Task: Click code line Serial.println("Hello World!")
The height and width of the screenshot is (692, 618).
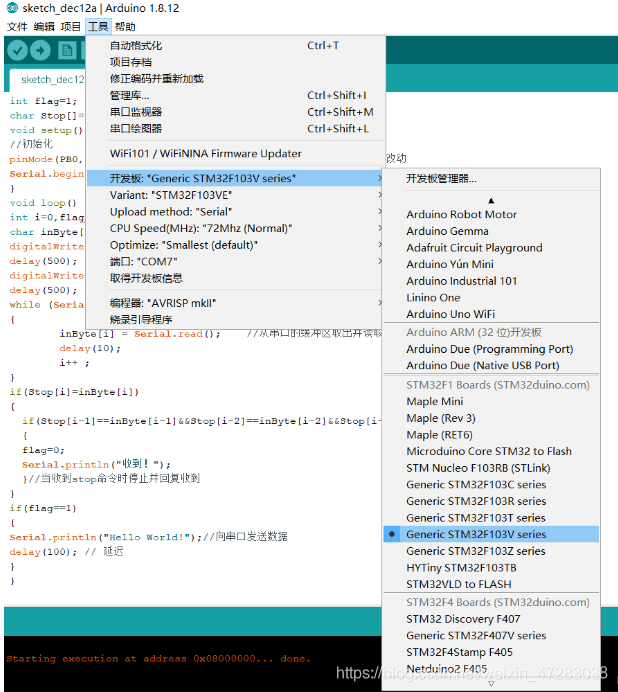Action: (x=106, y=537)
